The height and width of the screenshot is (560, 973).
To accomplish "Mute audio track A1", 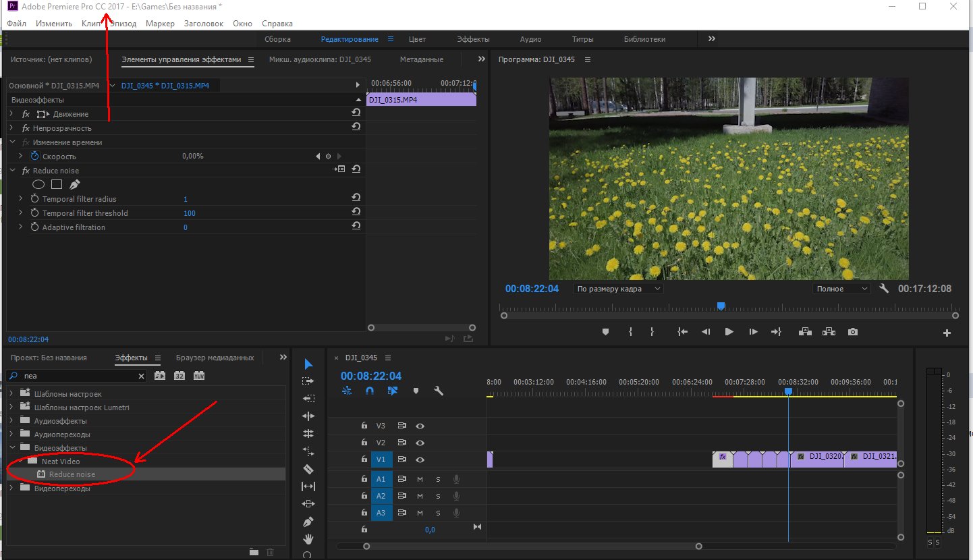I will 420,479.
